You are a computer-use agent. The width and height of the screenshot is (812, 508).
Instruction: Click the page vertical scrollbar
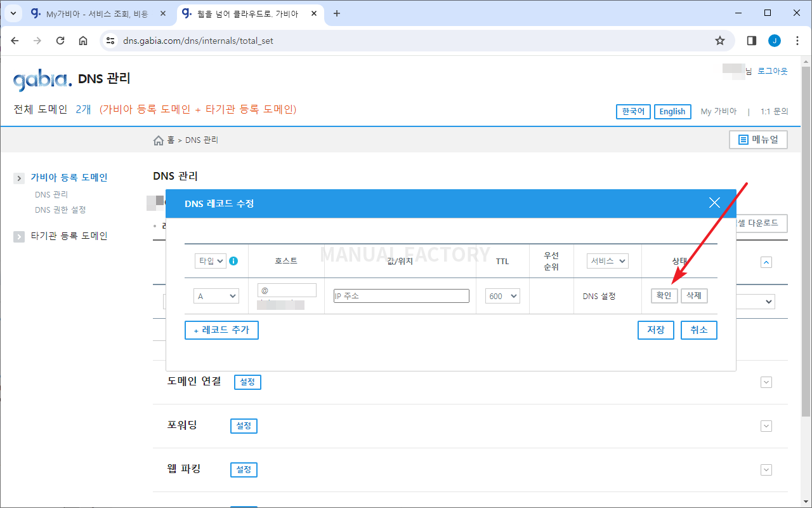[806, 241]
